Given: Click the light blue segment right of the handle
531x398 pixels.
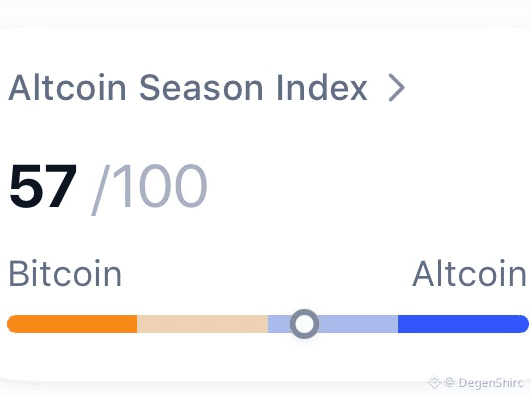Looking at the screenshot, I should pos(358,324).
